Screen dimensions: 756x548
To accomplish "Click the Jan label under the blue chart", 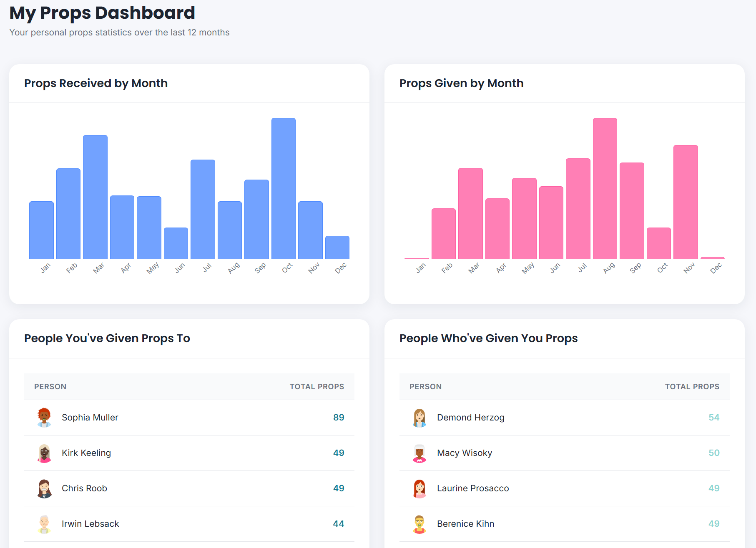I will [45, 267].
